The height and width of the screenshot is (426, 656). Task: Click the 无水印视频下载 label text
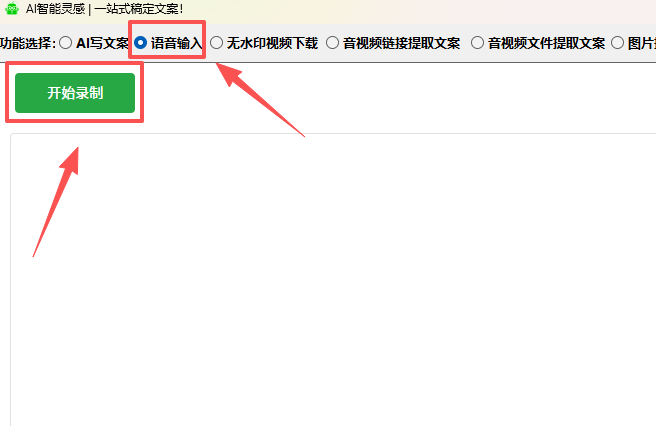pos(272,43)
